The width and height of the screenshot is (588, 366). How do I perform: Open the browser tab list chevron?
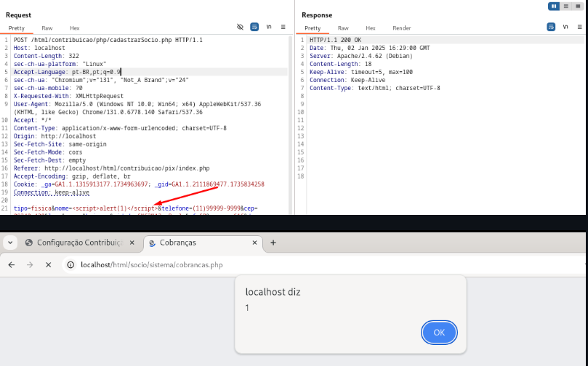pyautogui.click(x=10, y=243)
